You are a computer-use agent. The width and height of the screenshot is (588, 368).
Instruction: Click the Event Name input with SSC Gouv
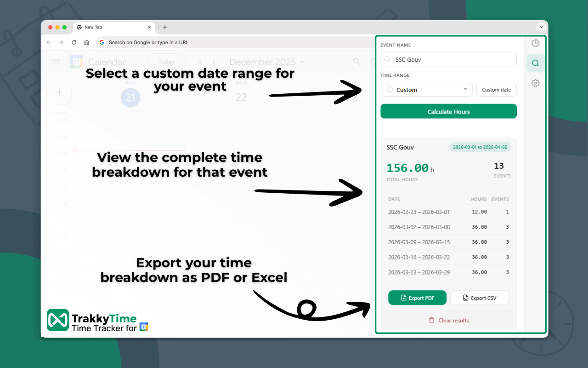448,59
